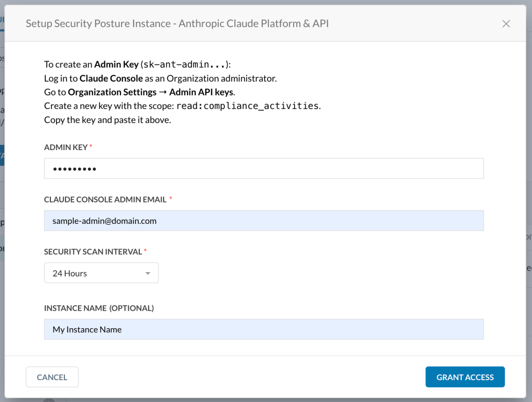The width and height of the screenshot is (532, 402).
Task: Click the 'Organization Settings' bold text
Action: [112, 92]
